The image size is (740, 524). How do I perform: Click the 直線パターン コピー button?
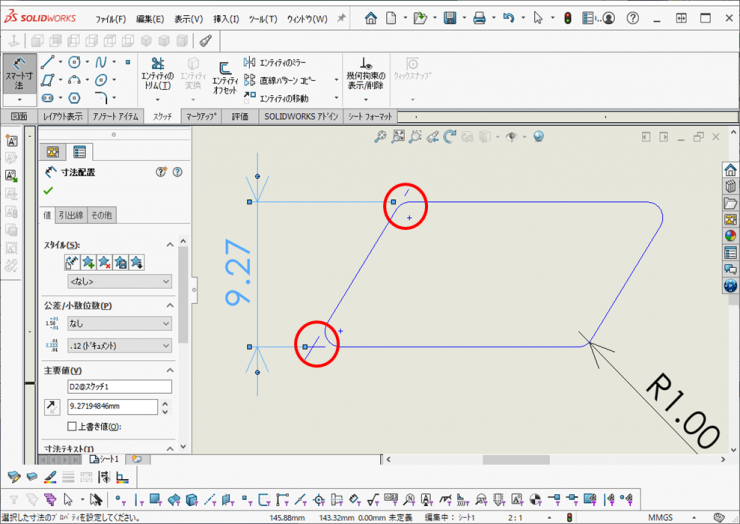(x=280, y=80)
